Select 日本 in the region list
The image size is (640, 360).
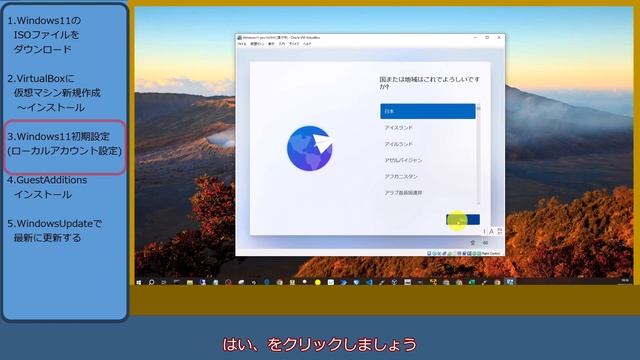428,111
